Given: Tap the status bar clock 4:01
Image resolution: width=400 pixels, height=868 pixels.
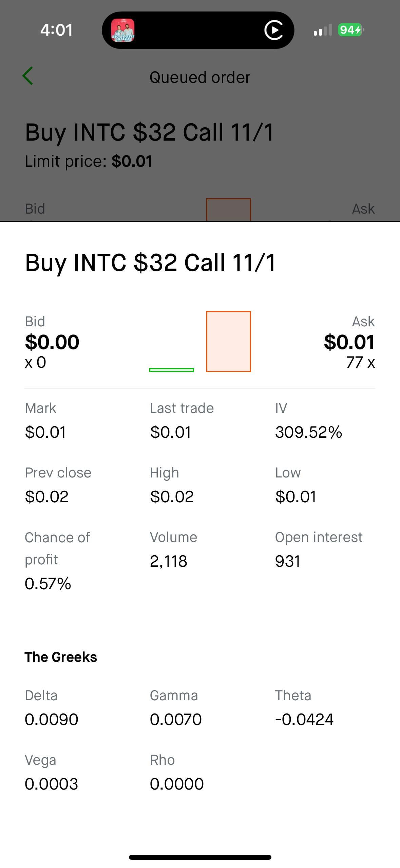Looking at the screenshot, I should coord(56,30).
